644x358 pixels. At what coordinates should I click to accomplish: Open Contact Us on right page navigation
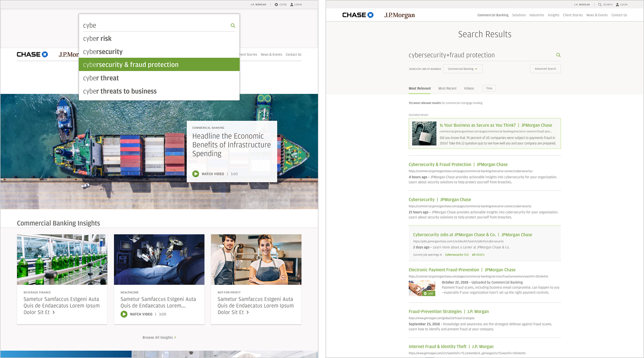click(x=619, y=15)
